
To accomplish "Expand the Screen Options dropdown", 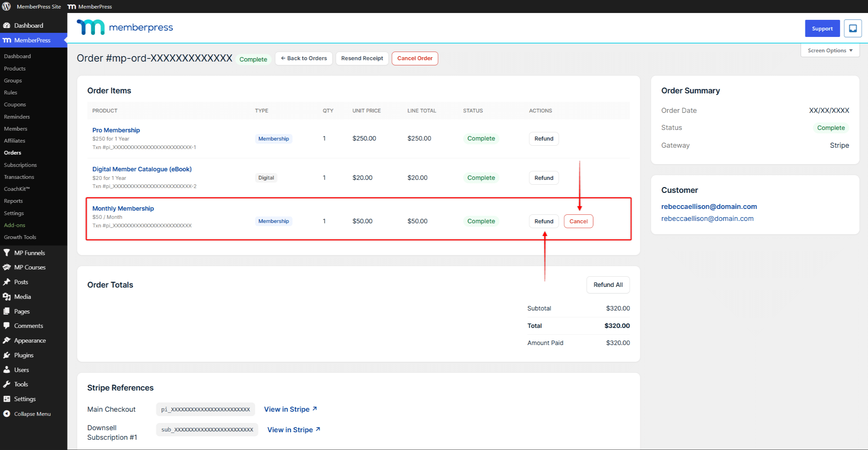I will [x=830, y=50].
